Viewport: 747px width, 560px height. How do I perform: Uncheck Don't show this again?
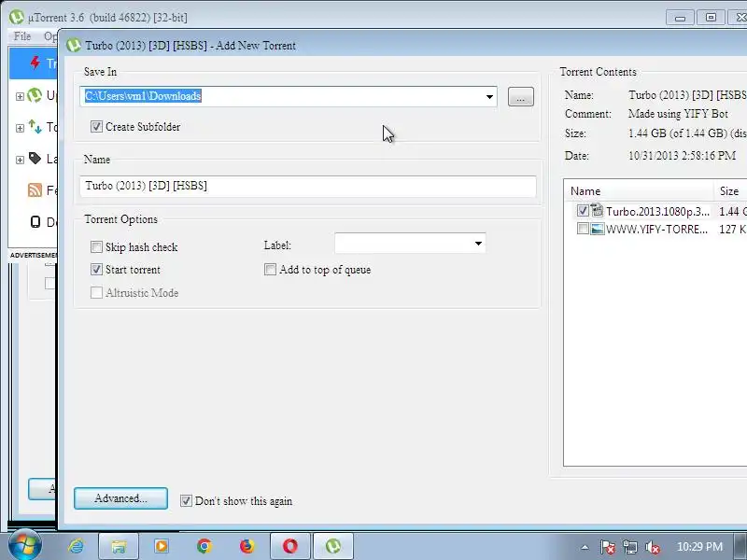click(186, 500)
